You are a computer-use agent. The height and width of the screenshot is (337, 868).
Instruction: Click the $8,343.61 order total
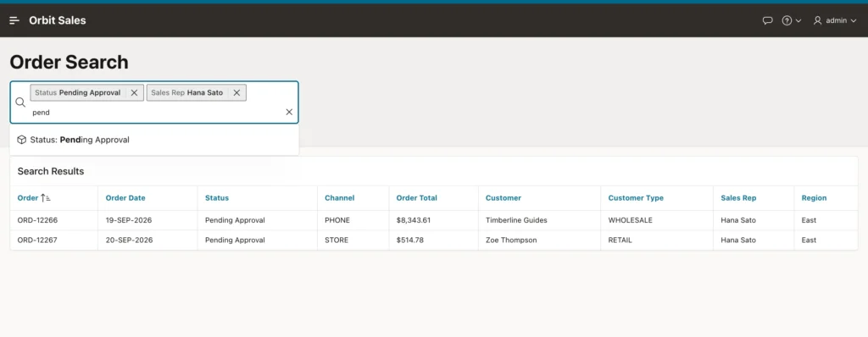(414, 220)
